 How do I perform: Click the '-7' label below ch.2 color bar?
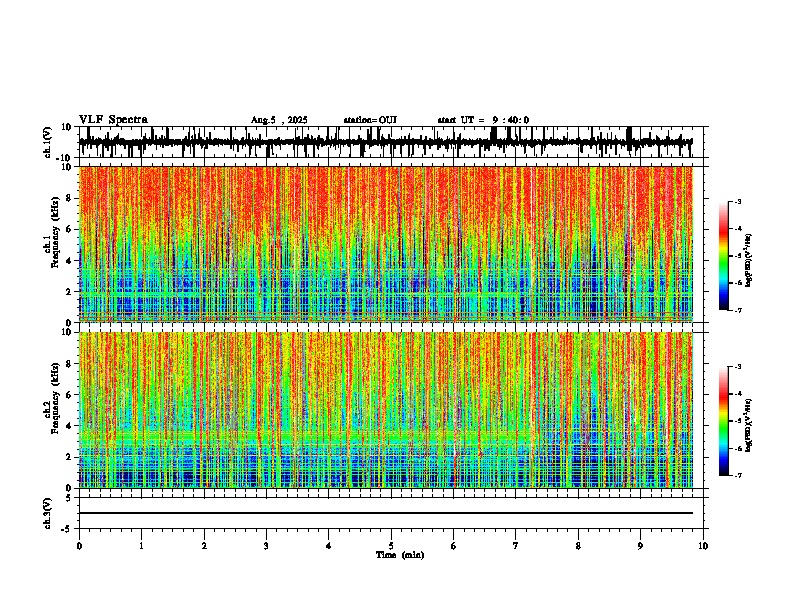[738, 475]
